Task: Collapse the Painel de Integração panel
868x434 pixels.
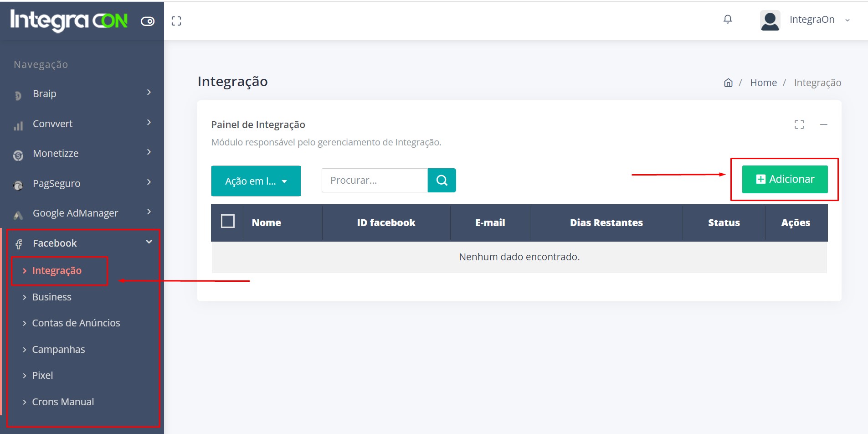Action: pyautogui.click(x=823, y=124)
